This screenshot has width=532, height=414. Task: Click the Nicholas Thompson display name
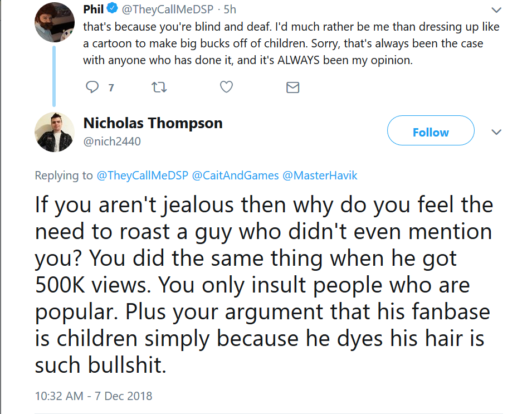tap(153, 123)
